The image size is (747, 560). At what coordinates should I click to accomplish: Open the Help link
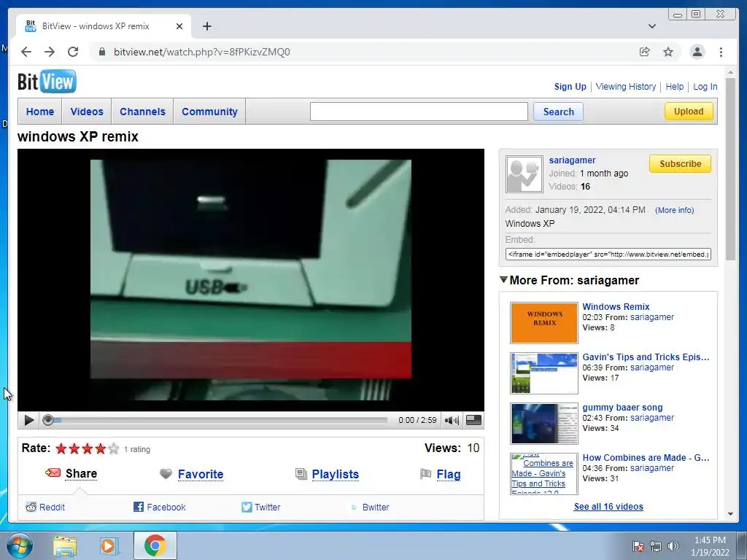(675, 87)
